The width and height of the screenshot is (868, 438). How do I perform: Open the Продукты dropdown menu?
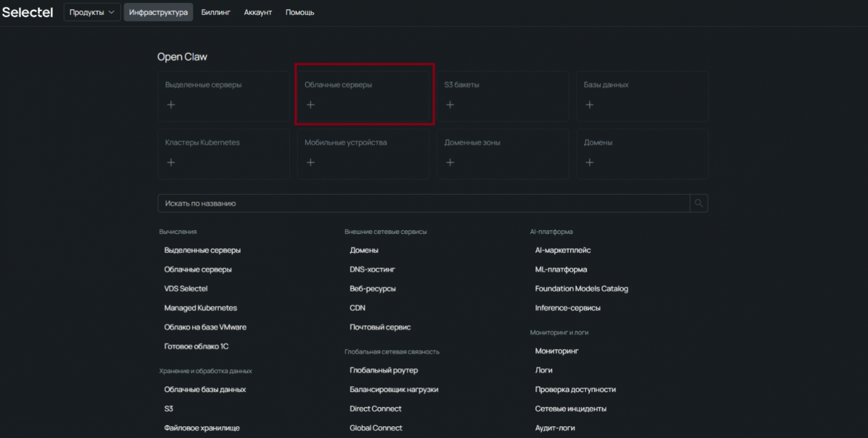(x=92, y=12)
